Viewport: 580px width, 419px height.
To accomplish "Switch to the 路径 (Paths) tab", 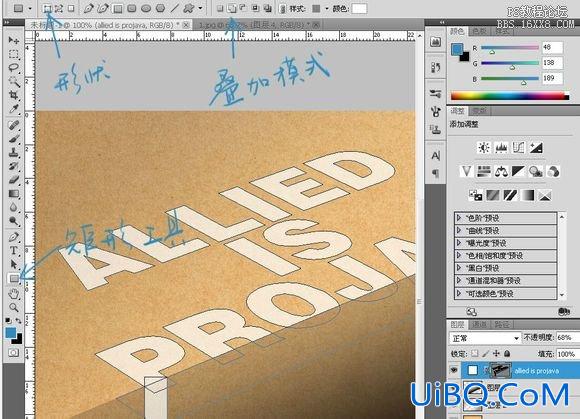I will (x=502, y=324).
